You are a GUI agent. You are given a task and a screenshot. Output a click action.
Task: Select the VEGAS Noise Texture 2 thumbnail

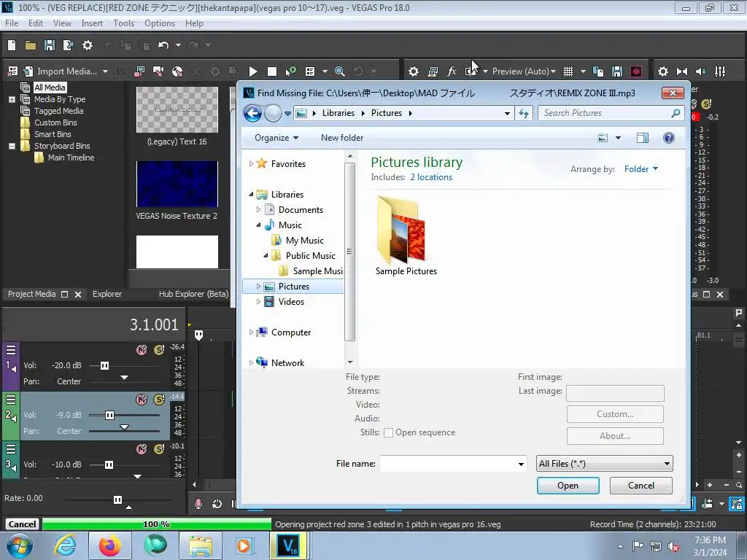(x=177, y=184)
